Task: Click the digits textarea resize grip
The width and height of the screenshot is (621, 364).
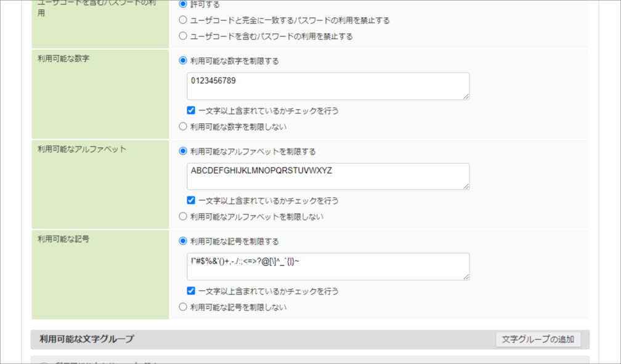Action: 466,97
